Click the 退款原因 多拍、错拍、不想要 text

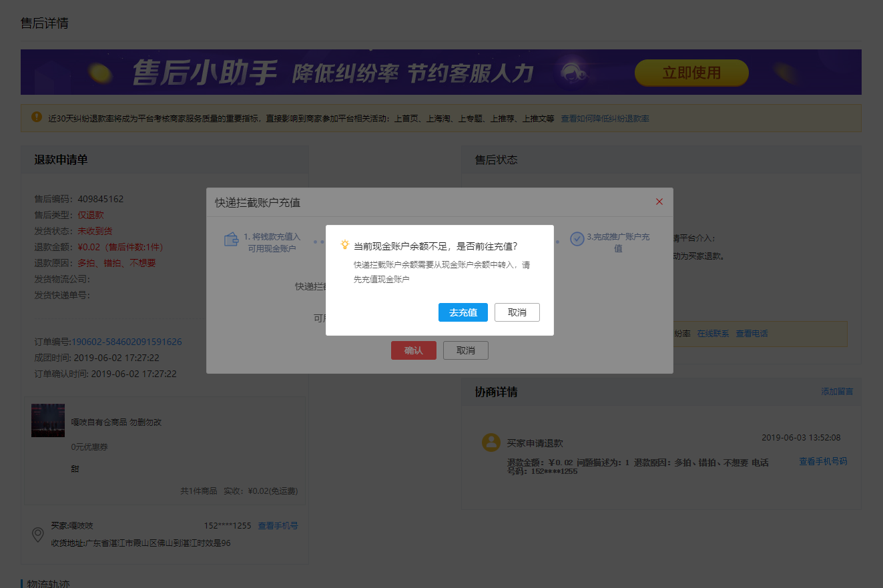click(95, 263)
